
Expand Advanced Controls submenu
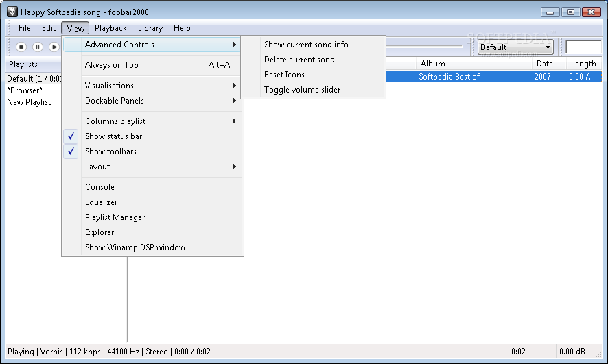(152, 45)
